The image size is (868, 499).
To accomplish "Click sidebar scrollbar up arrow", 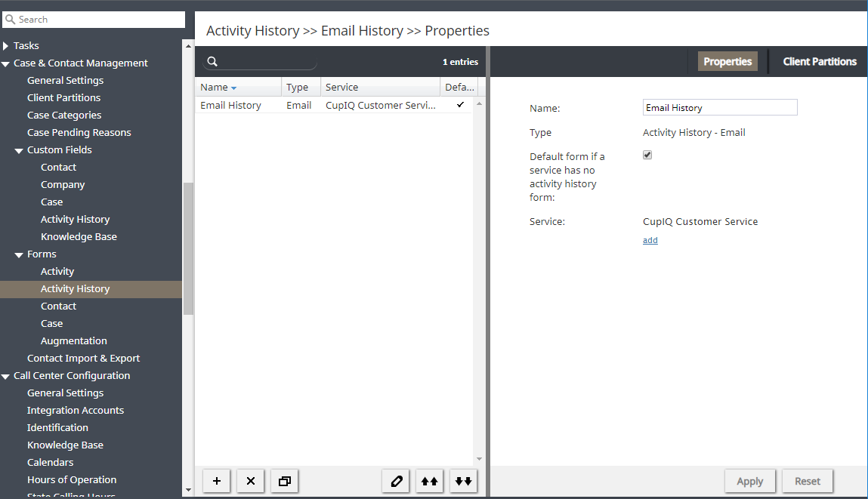I will point(188,46).
